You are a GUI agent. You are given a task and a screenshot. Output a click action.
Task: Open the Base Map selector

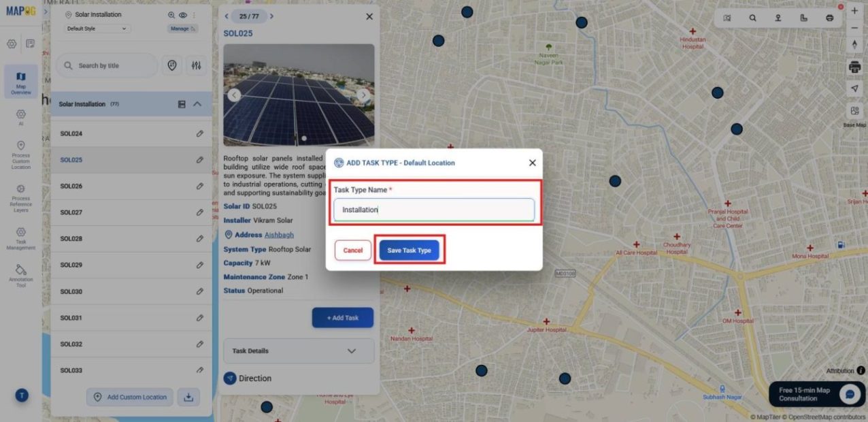click(854, 112)
